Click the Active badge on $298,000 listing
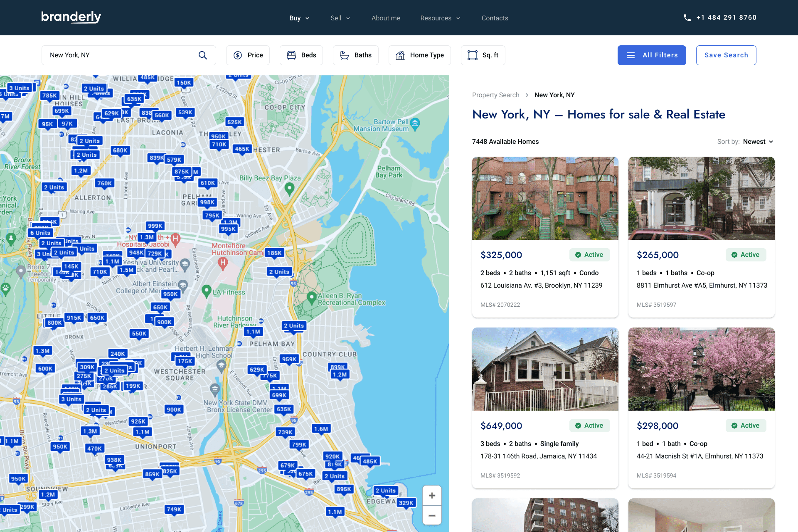The width and height of the screenshot is (798, 532). click(x=746, y=426)
